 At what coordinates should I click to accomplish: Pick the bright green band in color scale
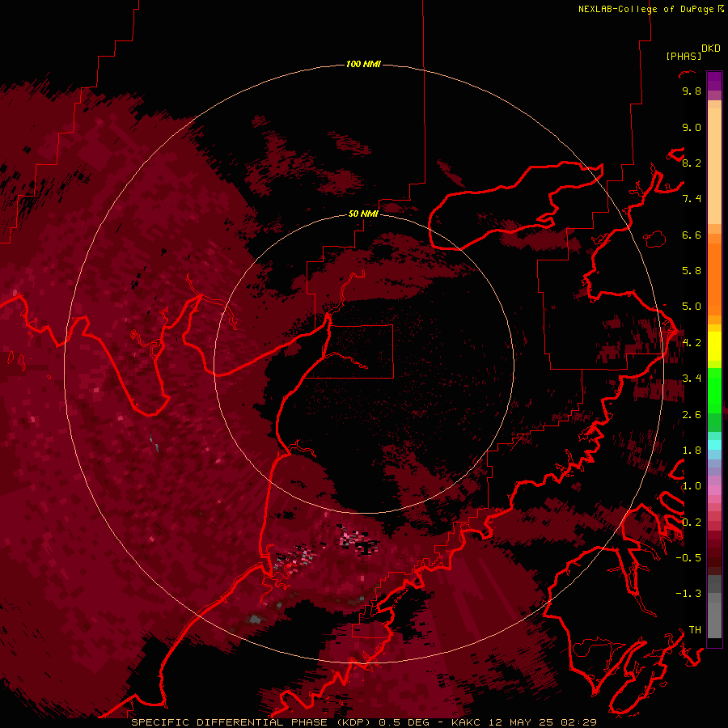[x=714, y=391]
